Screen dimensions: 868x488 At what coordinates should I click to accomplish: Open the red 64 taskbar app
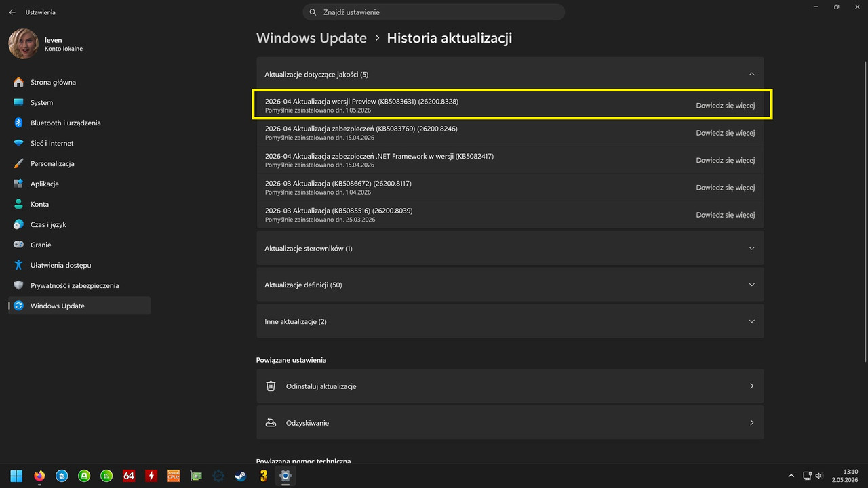[129, 476]
